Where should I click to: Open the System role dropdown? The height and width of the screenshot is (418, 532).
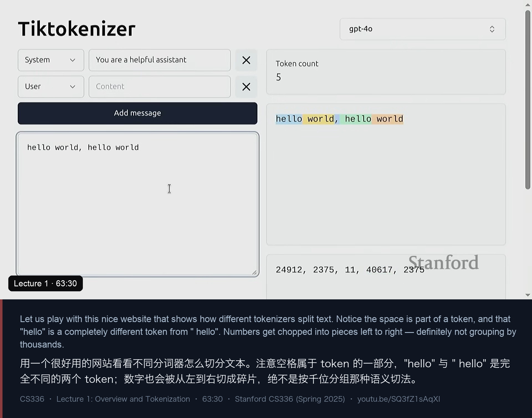pos(51,60)
